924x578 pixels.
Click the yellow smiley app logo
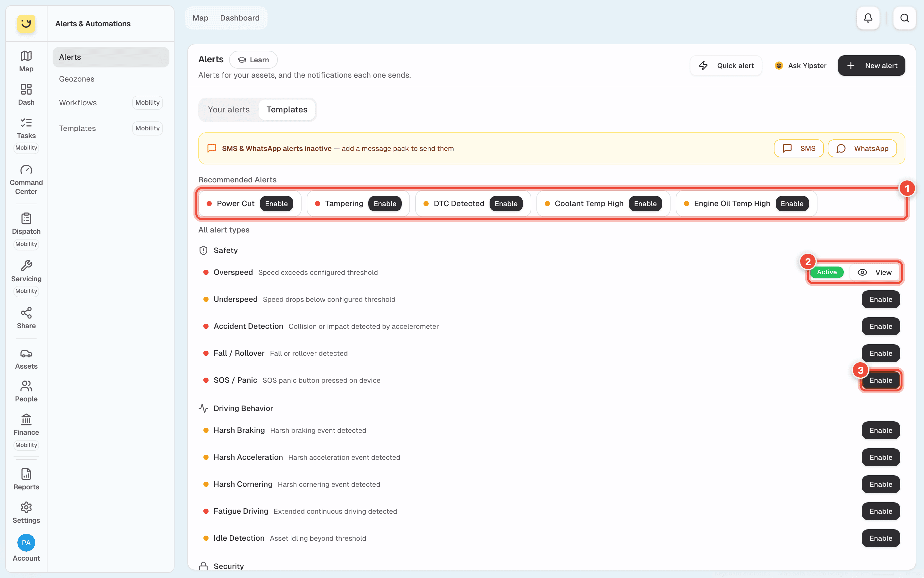[26, 24]
